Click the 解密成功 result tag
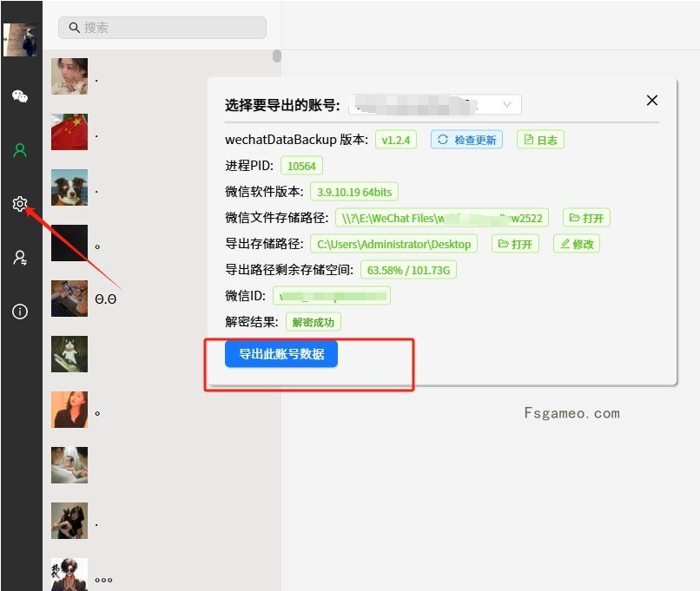Viewport: 700px width, 591px height. point(313,322)
